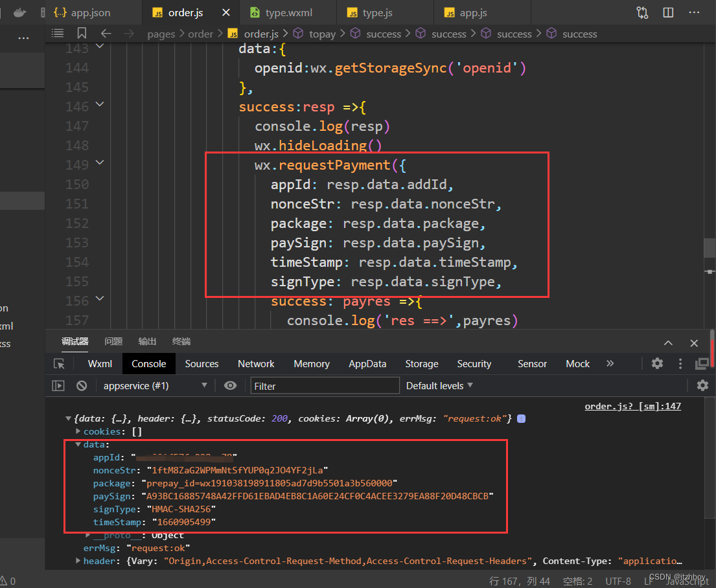Open the order.js? [sm]:147 source link
The height and width of the screenshot is (588, 716).
pyautogui.click(x=632, y=406)
